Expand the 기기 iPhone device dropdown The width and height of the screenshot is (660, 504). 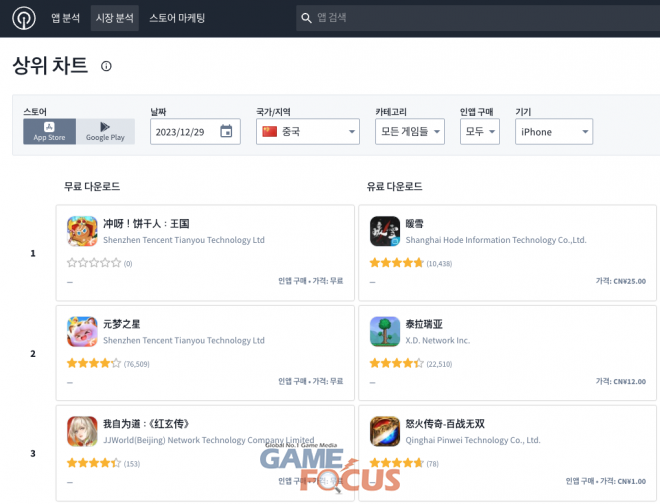pyautogui.click(x=553, y=131)
